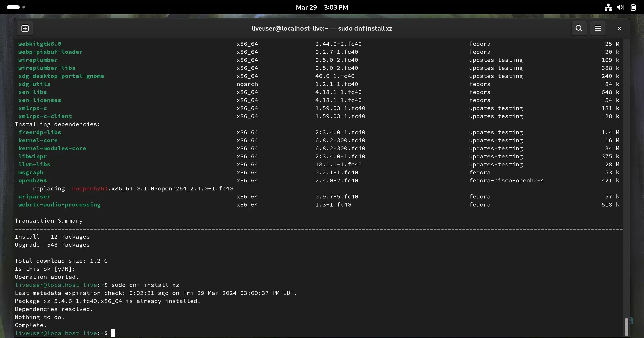Click the kernel-core package name

click(38, 140)
